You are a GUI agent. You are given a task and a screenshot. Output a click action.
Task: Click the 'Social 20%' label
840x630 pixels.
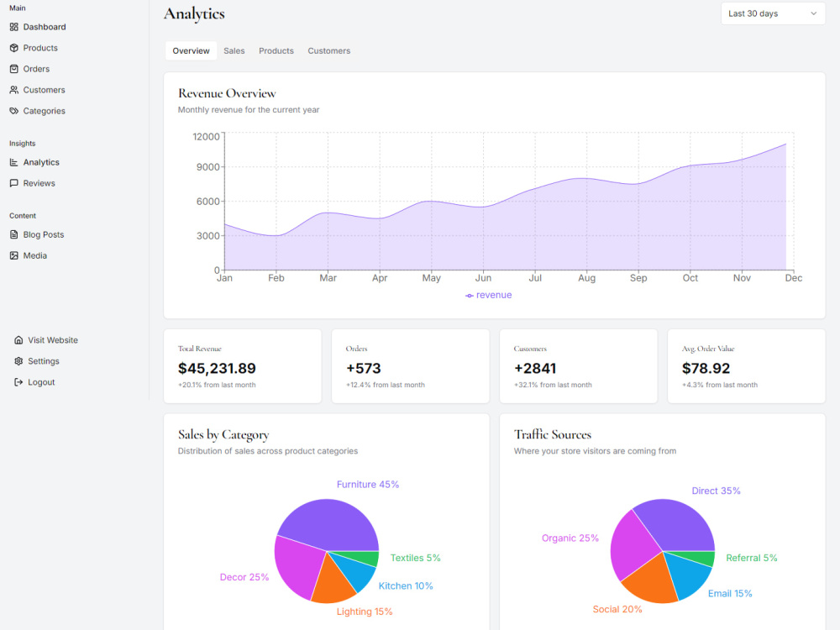click(617, 609)
